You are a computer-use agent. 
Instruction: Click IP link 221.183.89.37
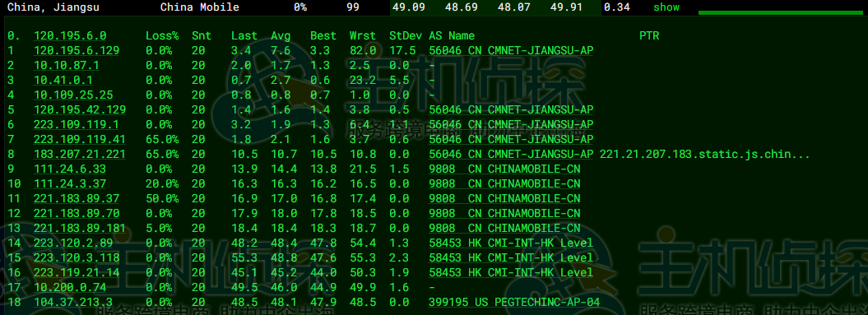(x=77, y=198)
